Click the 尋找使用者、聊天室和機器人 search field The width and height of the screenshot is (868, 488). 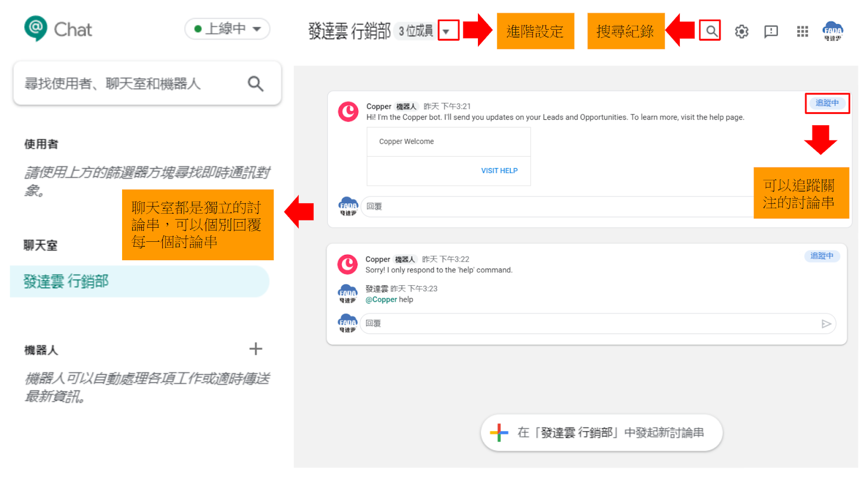click(147, 84)
